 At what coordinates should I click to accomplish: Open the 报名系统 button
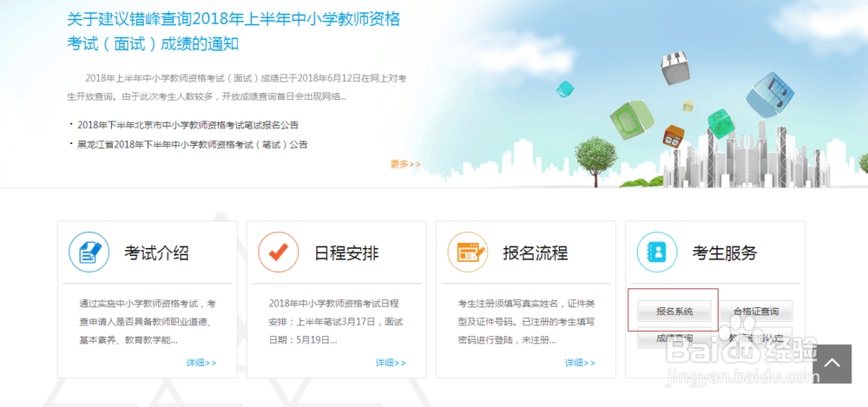click(674, 312)
